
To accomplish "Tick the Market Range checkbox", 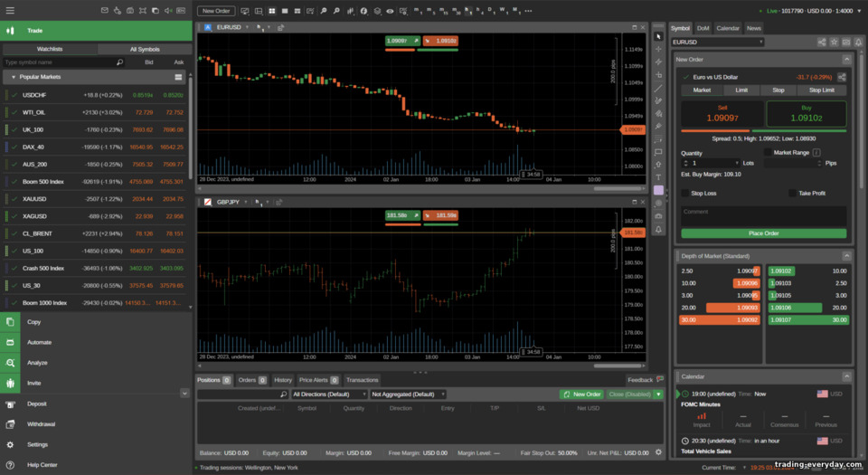I will pos(768,152).
